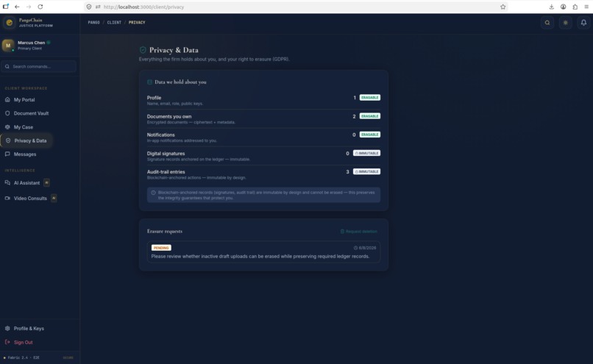Open browser downloads icon
This screenshot has width=593, height=364.
[x=551, y=7]
